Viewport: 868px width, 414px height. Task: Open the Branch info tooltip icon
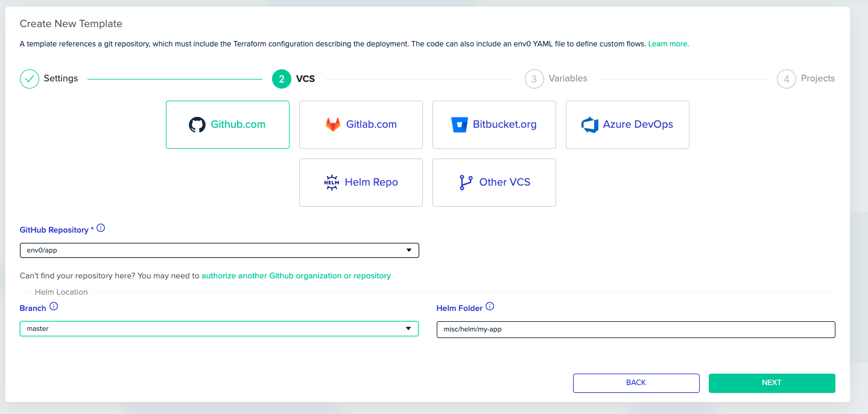pos(54,307)
